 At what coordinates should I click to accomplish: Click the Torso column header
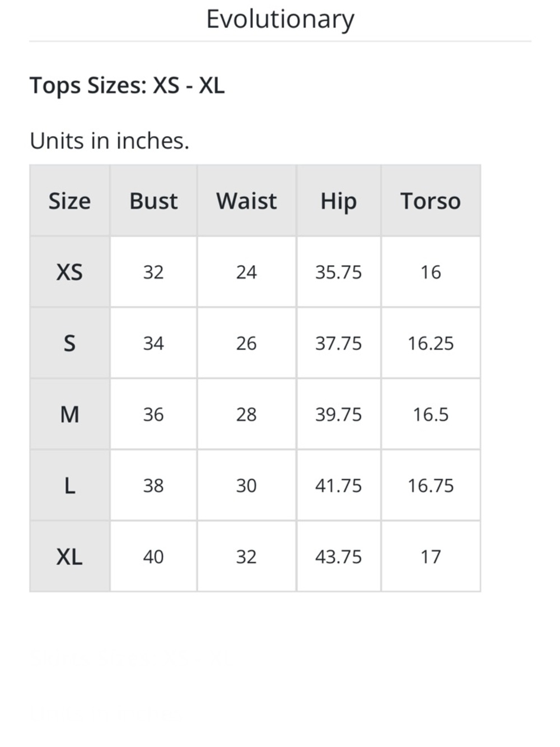(431, 201)
